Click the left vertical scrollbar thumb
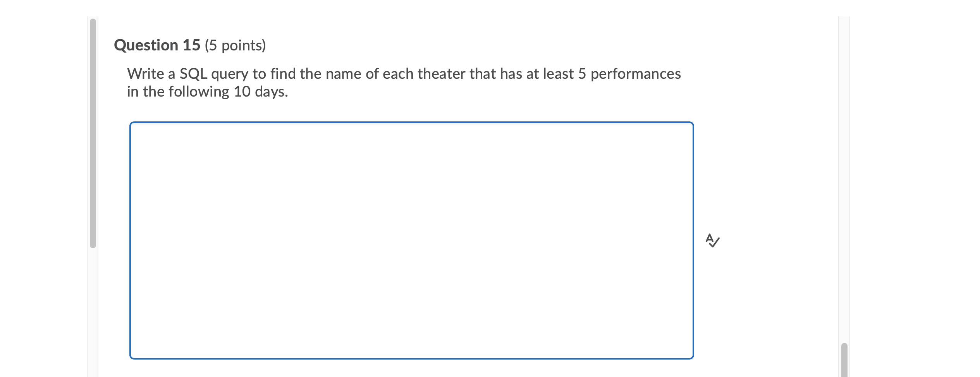 (x=93, y=136)
